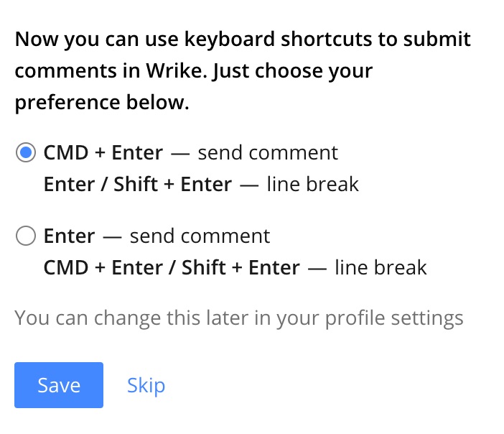Click "line break" text under the second option
Image resolution: width=504 pixels, height=434 pixels.
[381, 268]
